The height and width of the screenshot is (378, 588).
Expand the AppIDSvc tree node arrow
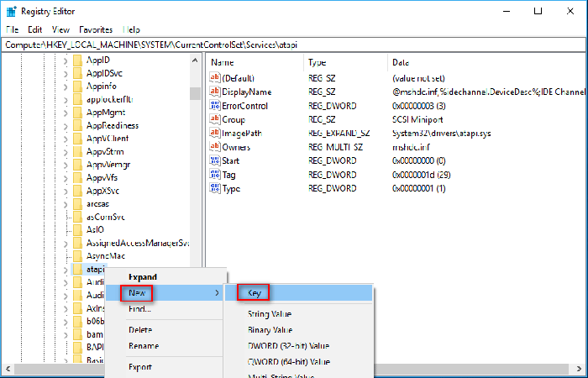point(66,74)
